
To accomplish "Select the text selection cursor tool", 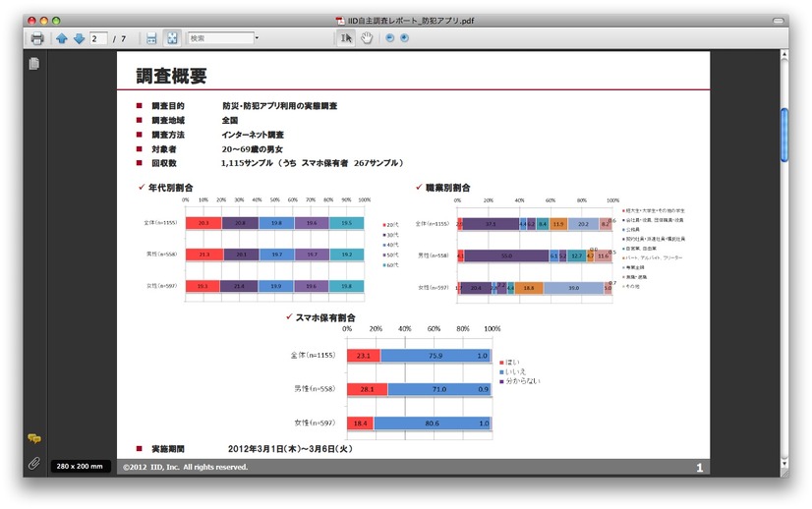I will (x=346, y=37).
